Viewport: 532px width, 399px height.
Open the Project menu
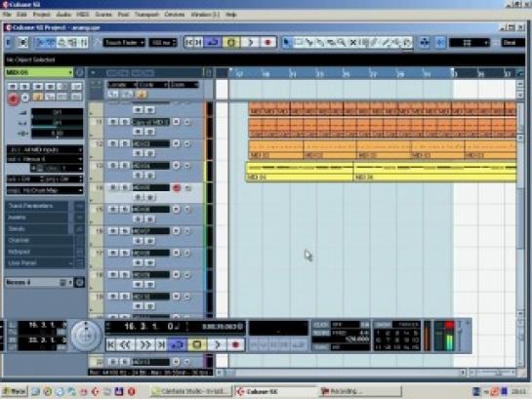41,15
